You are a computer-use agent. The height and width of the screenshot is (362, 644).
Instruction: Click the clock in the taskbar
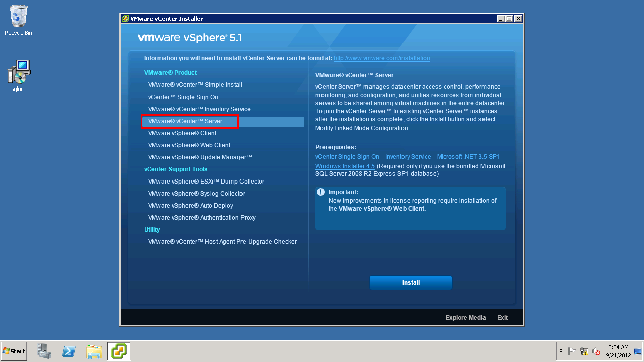click(618, 351)
